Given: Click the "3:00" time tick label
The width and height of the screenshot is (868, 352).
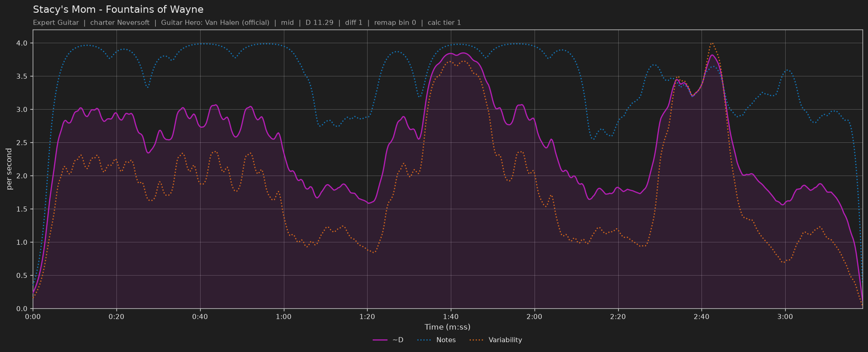Looking at the screenshot, I should (x=785, y=317).
